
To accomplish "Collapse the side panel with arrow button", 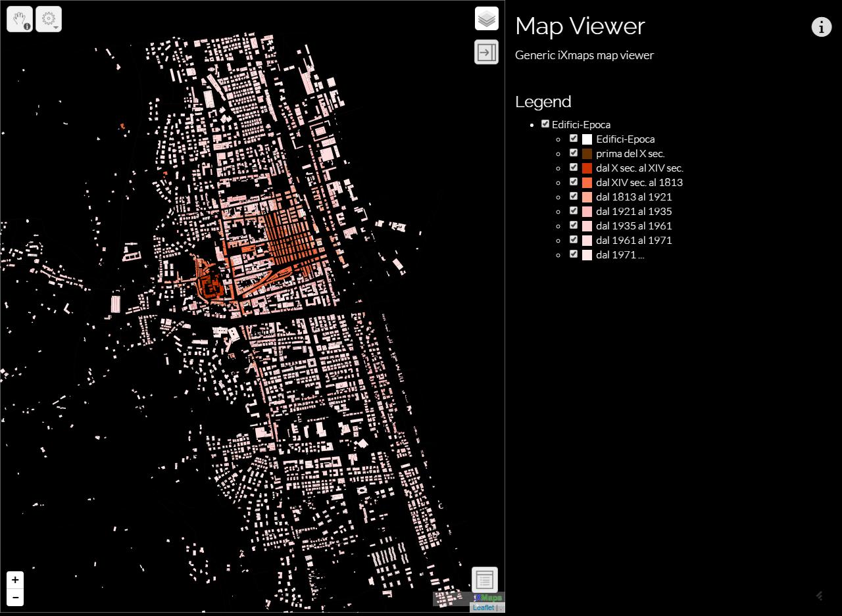I will [487, 52].
